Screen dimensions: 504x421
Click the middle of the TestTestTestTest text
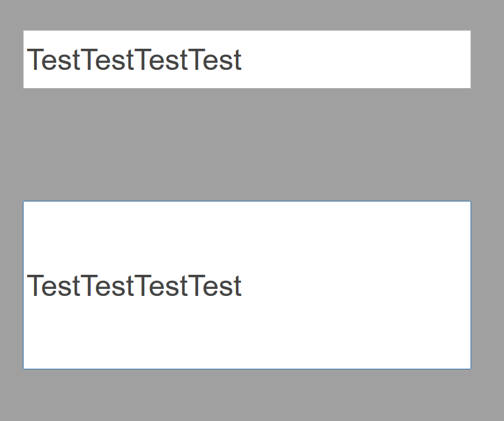tap(135, 59)
